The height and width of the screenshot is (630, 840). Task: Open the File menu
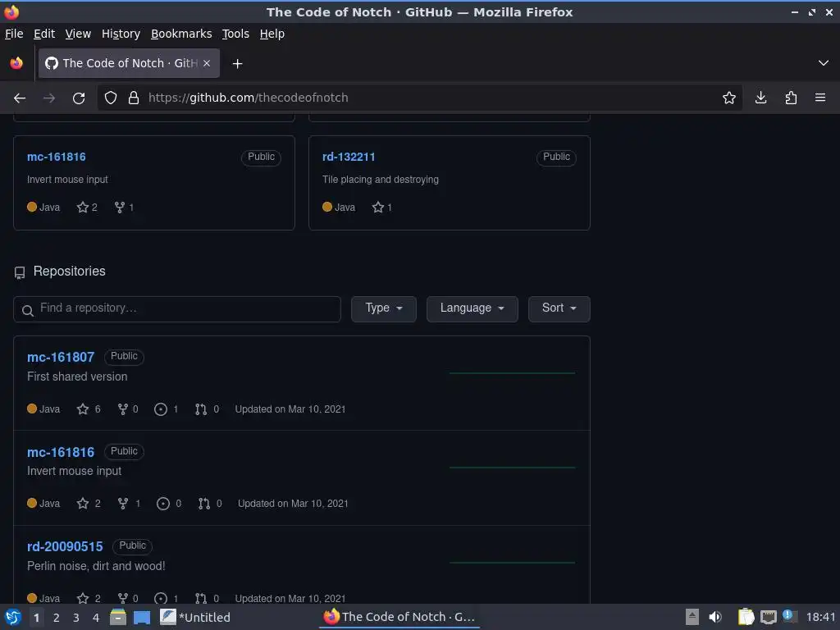click(14, 34)
